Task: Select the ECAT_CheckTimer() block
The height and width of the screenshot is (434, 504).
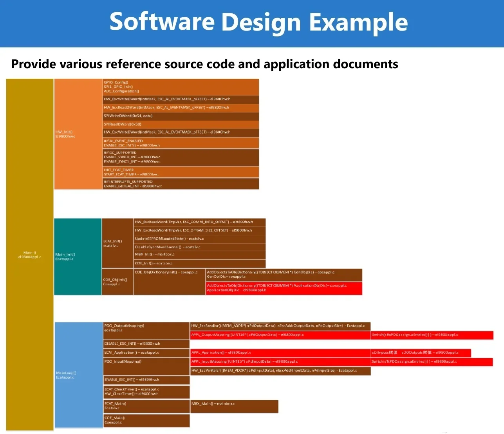Action: [x=146, y=392]
